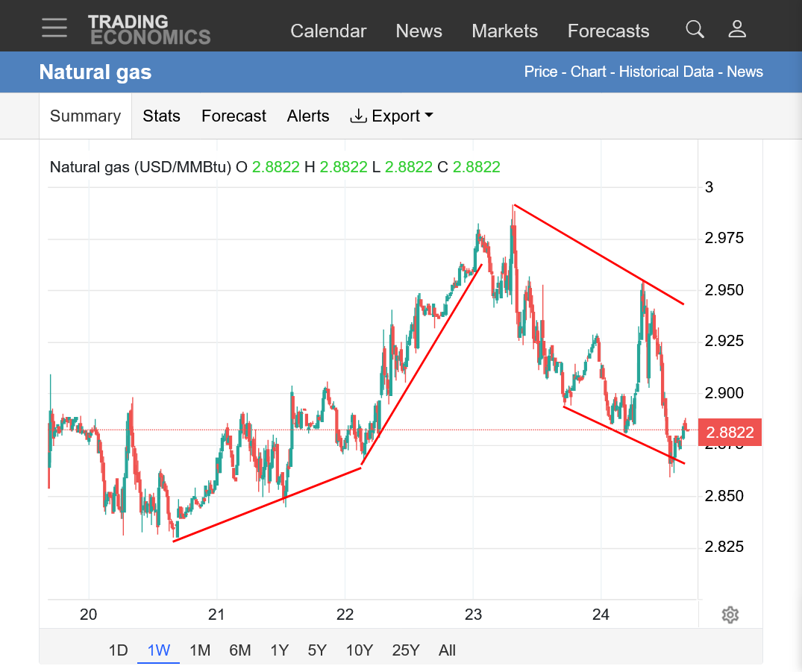This screenshot has width=802, height=672.
Task: Select the 1M time range
Action: (200, 650)
